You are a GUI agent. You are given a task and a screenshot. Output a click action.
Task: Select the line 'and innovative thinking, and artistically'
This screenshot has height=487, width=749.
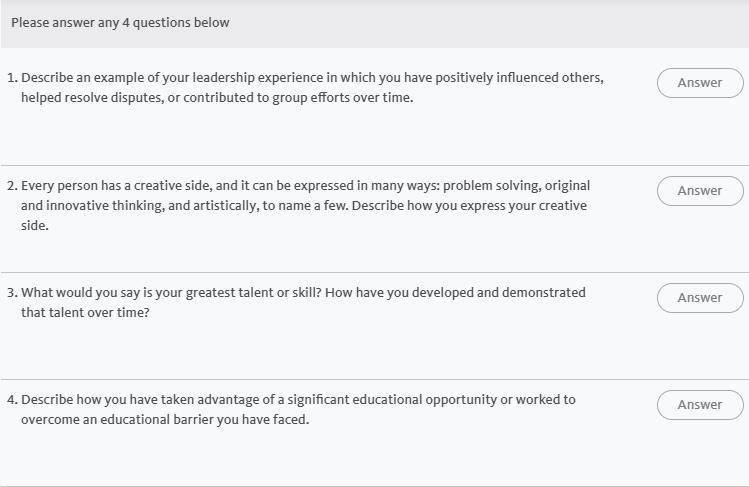click(x=304, y=206)
